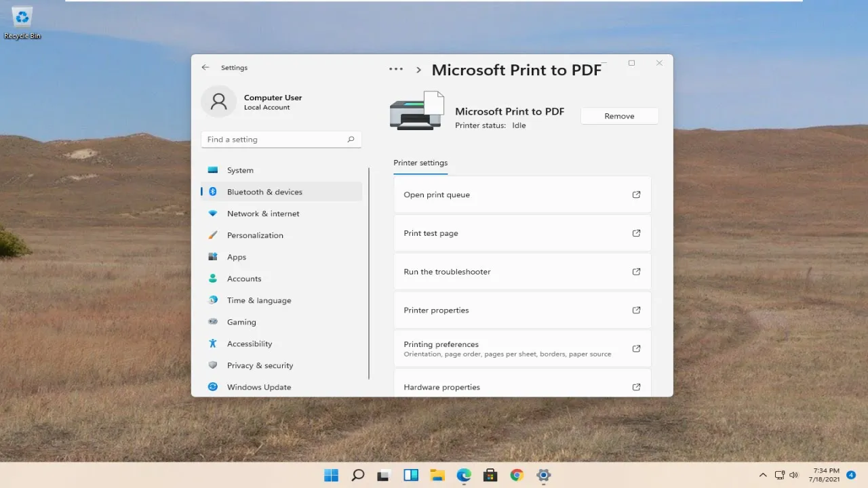Launch File Explorer from taskbar
Viewport: 868px width, 488px height.
[437, 475]
